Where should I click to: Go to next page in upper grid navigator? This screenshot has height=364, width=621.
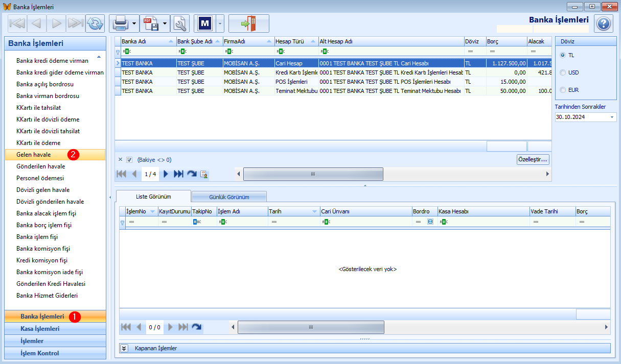166,174
